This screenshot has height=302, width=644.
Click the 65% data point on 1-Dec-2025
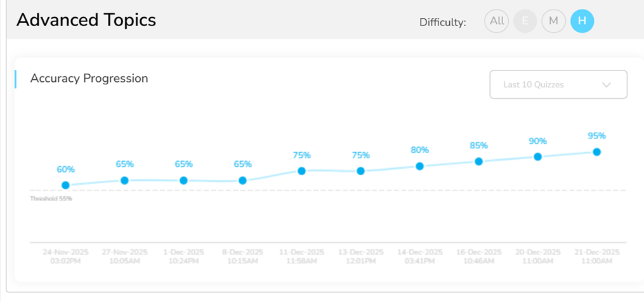click(x=184, y=180)
